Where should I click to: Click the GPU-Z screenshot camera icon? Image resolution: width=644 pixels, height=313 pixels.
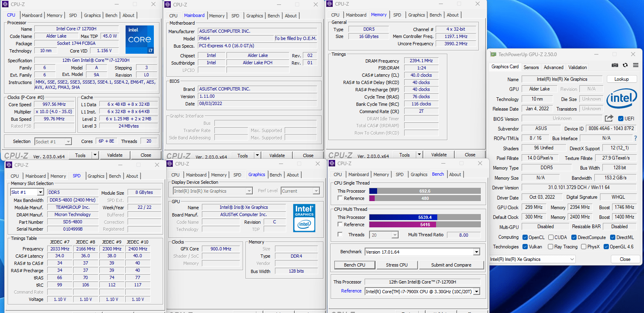(x=615, y=65)
